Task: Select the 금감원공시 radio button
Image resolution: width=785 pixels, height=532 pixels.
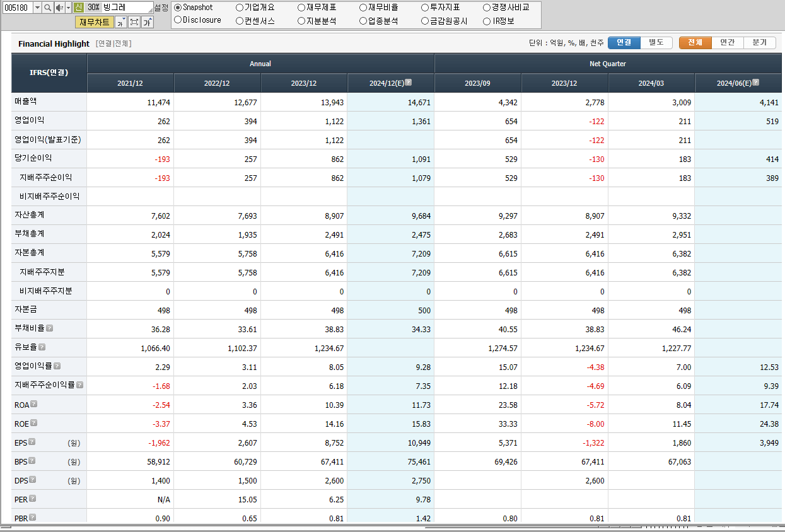Action: click(x=425, y=20)
